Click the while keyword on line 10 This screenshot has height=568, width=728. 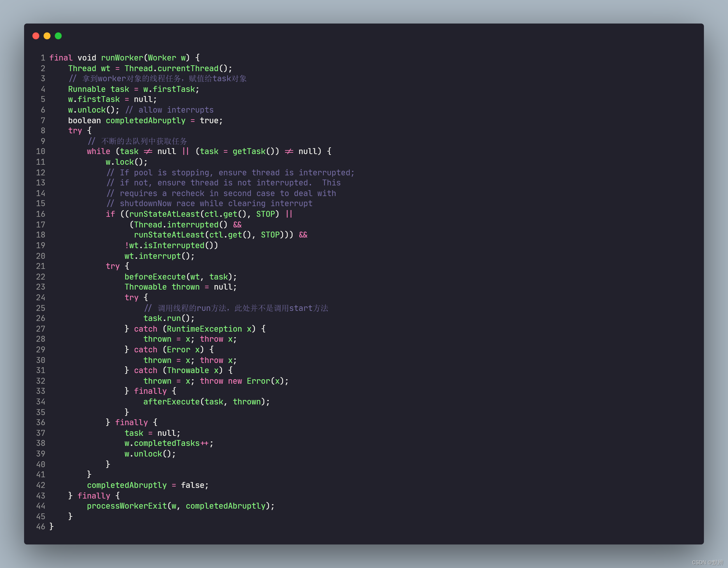pos(98,151)
